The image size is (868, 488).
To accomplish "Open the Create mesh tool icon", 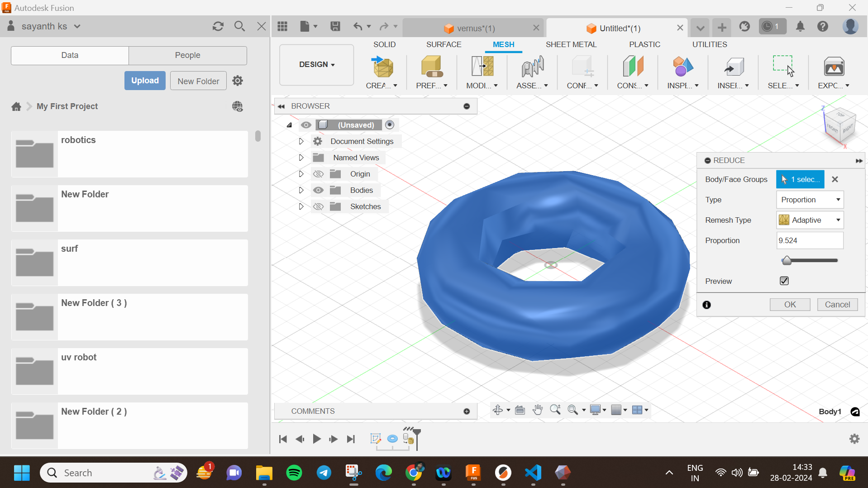I will coord(382,67).
